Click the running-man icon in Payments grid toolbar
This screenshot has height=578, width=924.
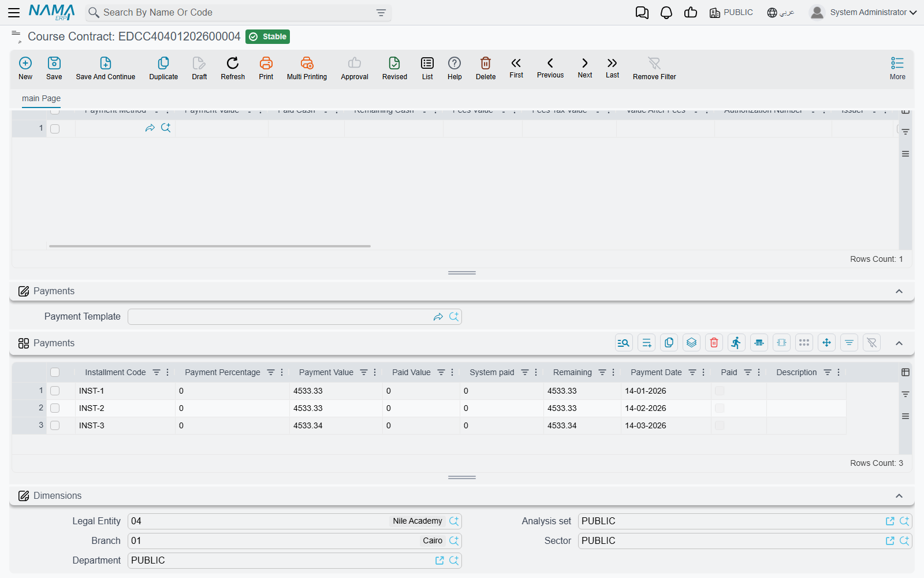(x=736, y=343)
